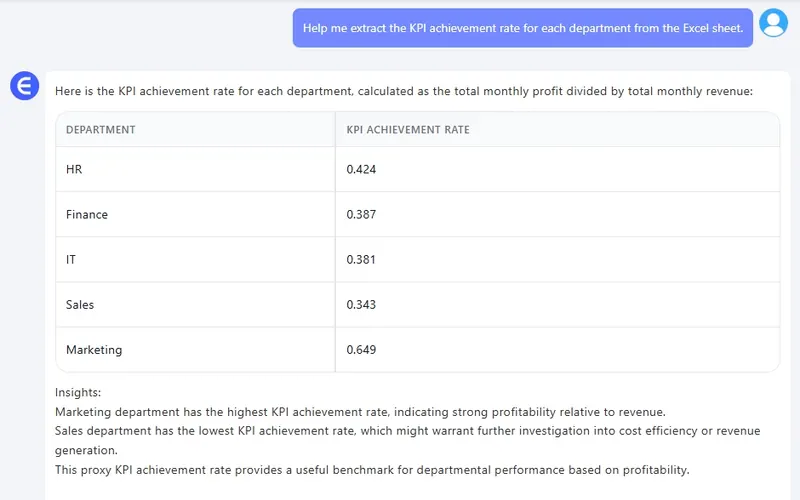Click the Marketing highest-rate insight sentence
Viewport: 800px width, 500px height.
[x=360, y=412]
